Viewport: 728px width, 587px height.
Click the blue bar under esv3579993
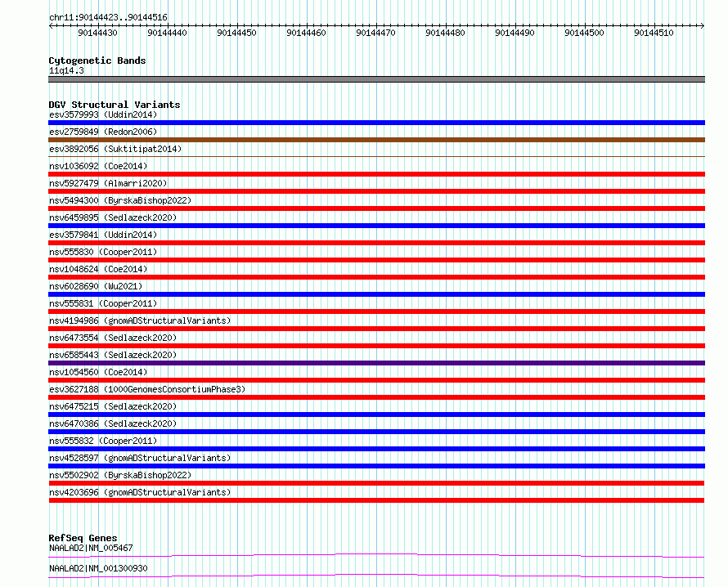pyautogui.click(x=376, y=123)
